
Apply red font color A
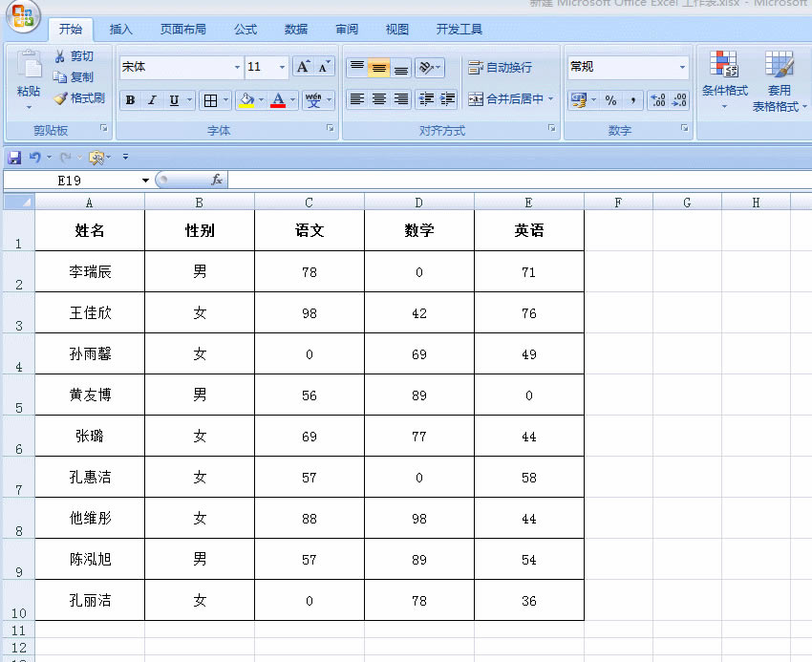click(x=278, y=100)
